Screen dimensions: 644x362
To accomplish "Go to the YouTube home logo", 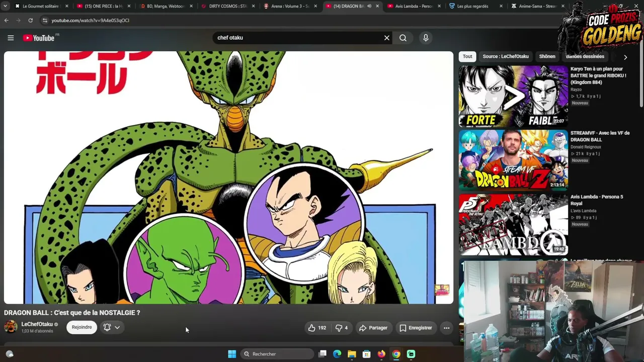I will [39, 38].
